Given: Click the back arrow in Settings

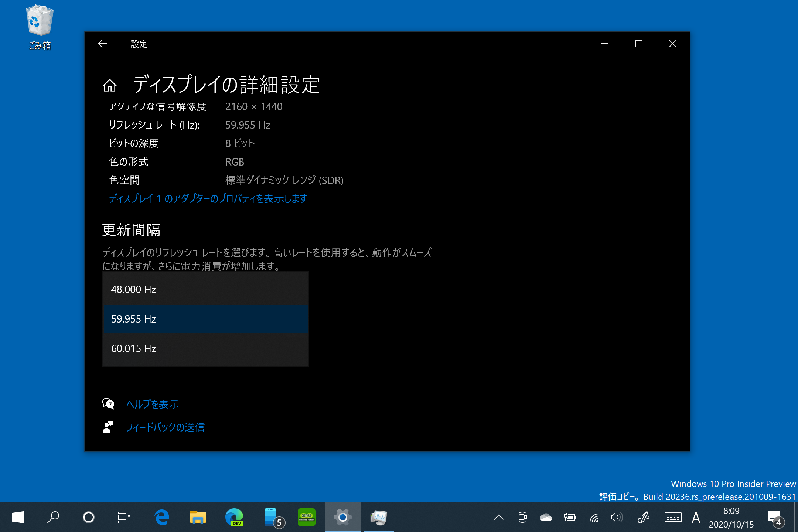Looking at the screenshot, I should (x=103, y=44).
